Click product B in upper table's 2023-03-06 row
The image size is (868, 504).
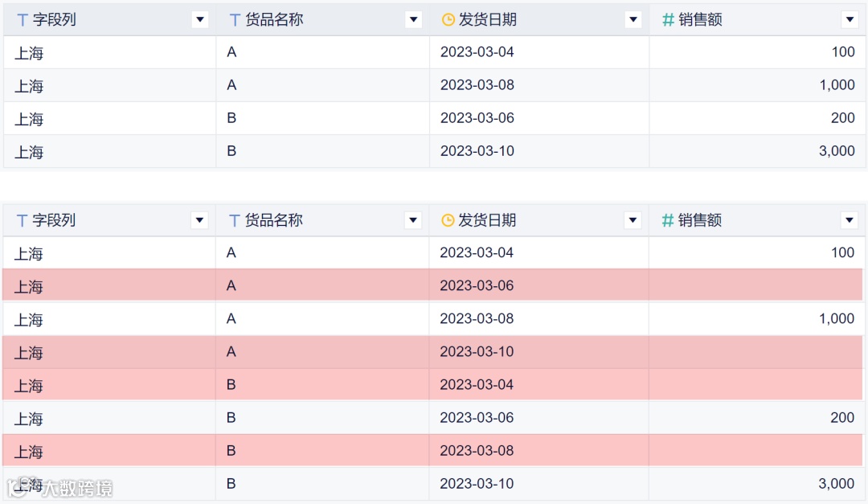coord(232,118)
